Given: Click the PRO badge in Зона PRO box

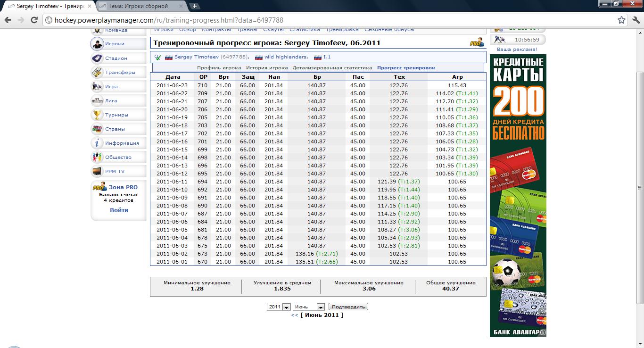Looking at the screenshot, I should [99, 187].
